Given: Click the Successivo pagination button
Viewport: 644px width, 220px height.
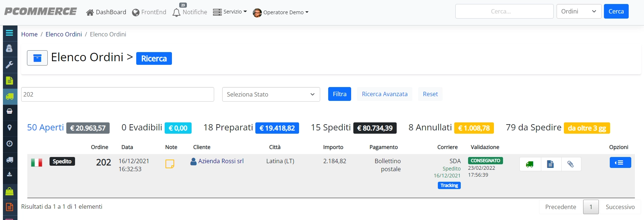Looking at the screenshot, I should 620,207.
